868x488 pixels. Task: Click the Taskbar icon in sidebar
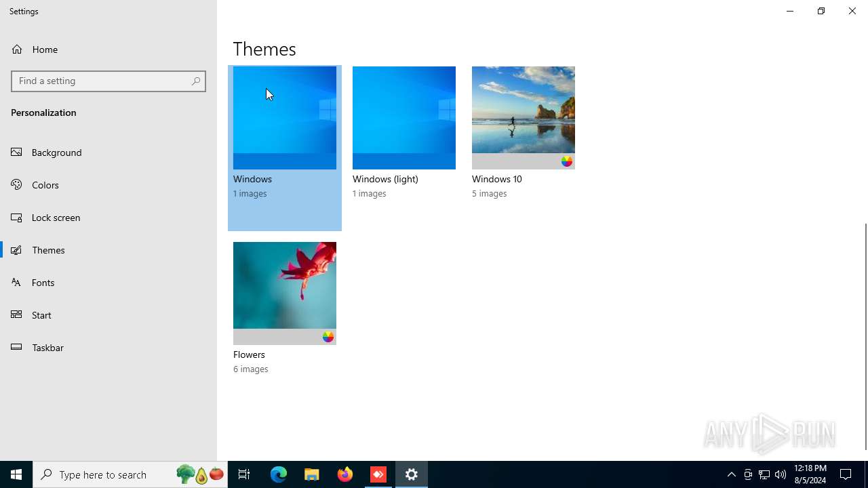[17, 348]
